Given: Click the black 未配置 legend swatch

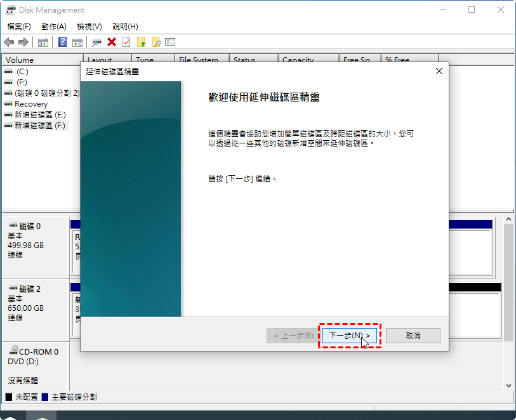Looking at the screenshot, I should coord(9,397).
